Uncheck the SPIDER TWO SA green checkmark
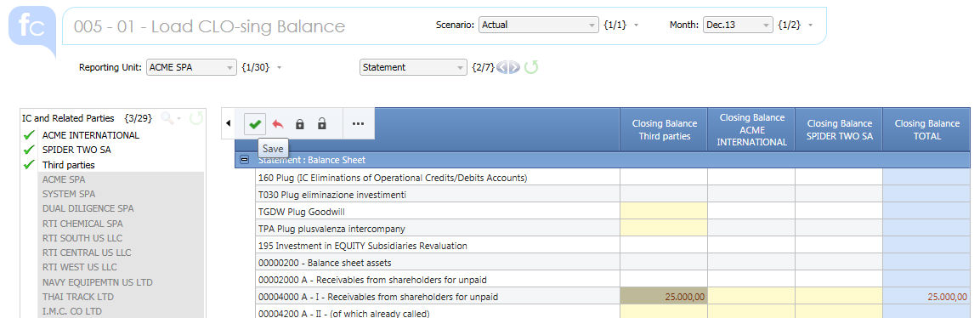This screenshot has width=980, height=318. (28, 150)
